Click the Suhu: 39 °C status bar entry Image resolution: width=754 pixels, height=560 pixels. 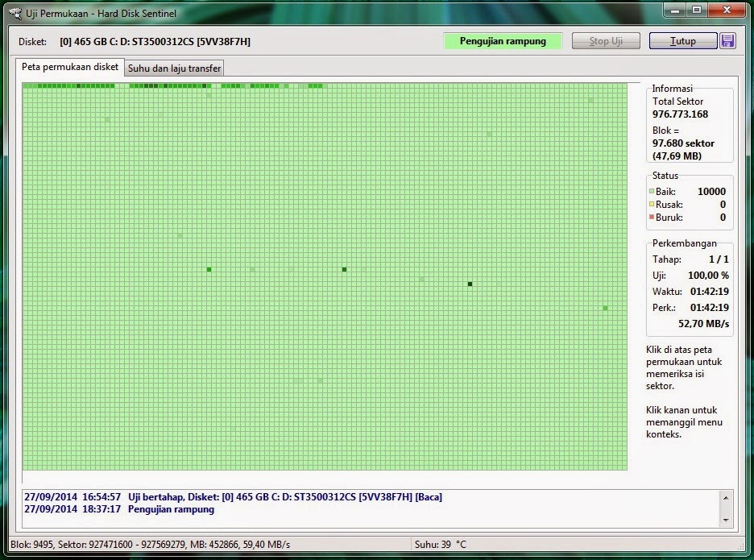pos(441,544)
